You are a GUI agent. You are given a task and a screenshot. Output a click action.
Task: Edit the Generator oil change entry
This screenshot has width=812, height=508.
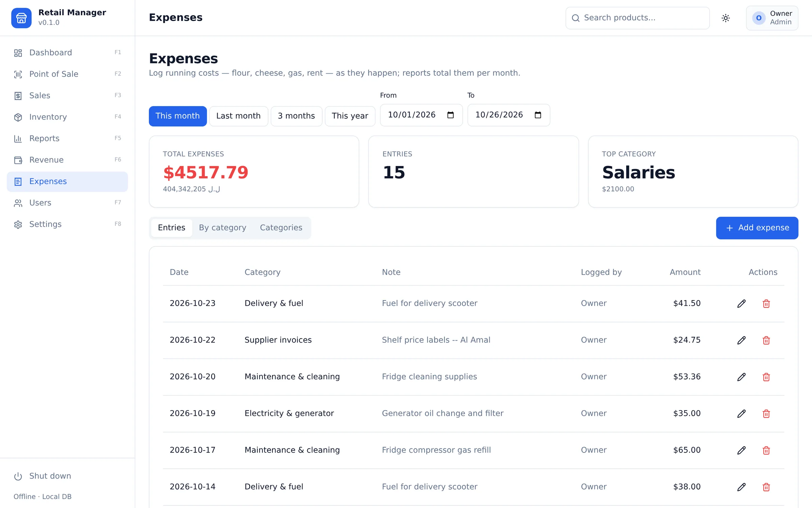click(741, 414)
